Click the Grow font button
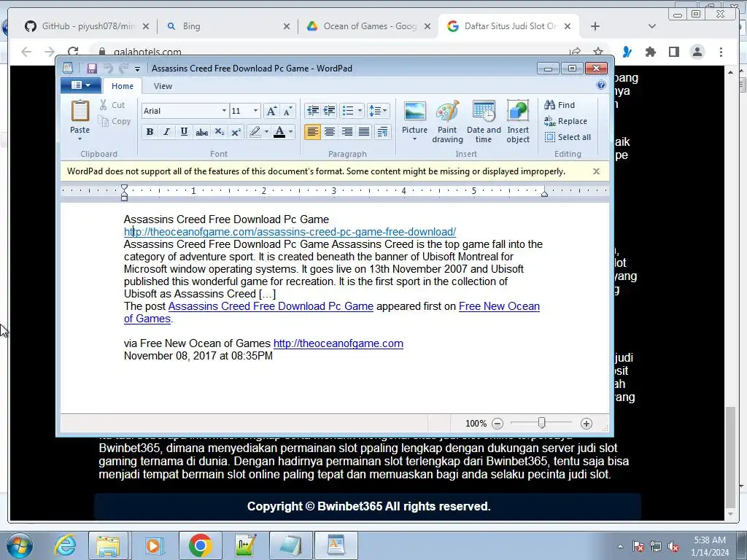Viewport: 747px width, 560px height. coord(271,111)
